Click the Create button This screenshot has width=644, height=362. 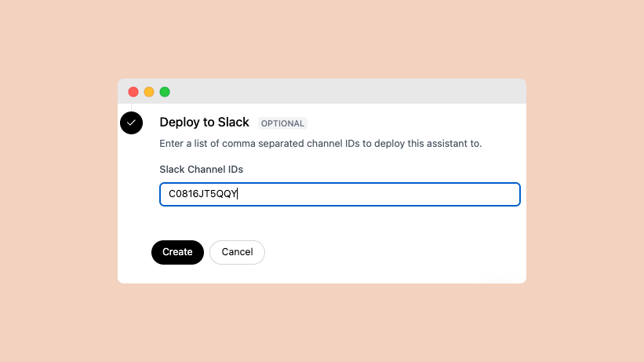(177, 252)
